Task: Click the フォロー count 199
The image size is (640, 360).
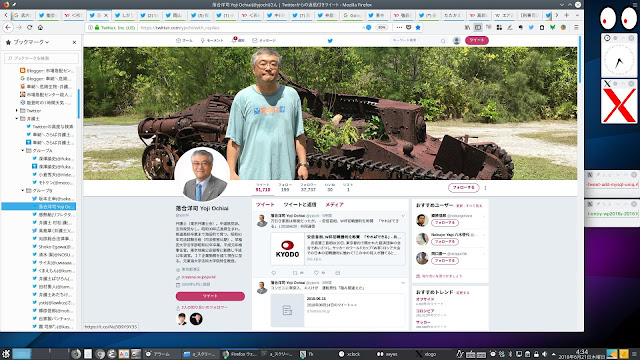Action: click(285, 187)
